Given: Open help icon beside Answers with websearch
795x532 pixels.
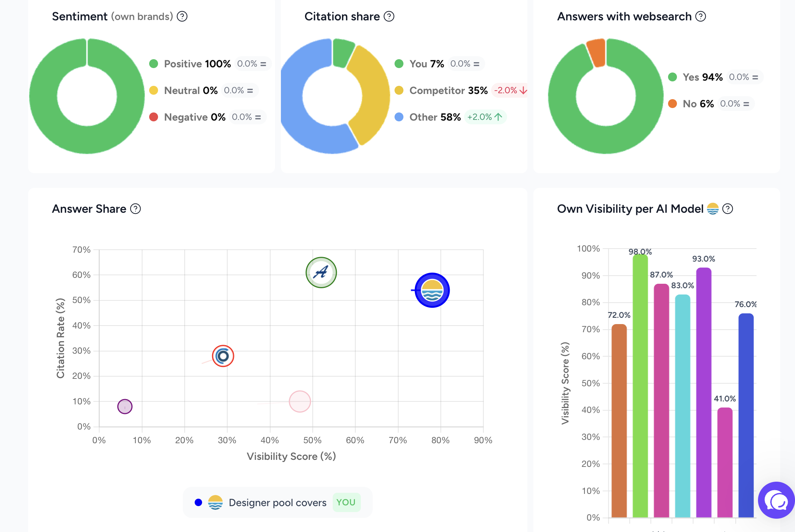Looking at the screenshot, I should click(x=701, y=16).
